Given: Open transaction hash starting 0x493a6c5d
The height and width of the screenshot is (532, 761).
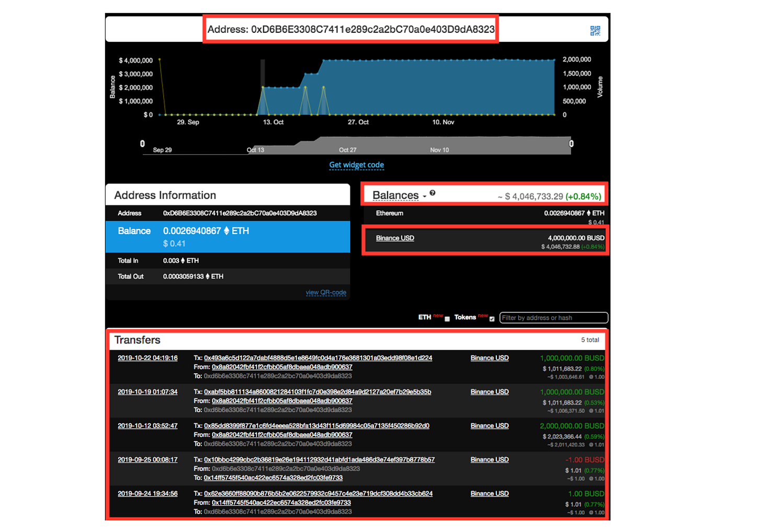Looking at the screenshot, I should (318, 358).
